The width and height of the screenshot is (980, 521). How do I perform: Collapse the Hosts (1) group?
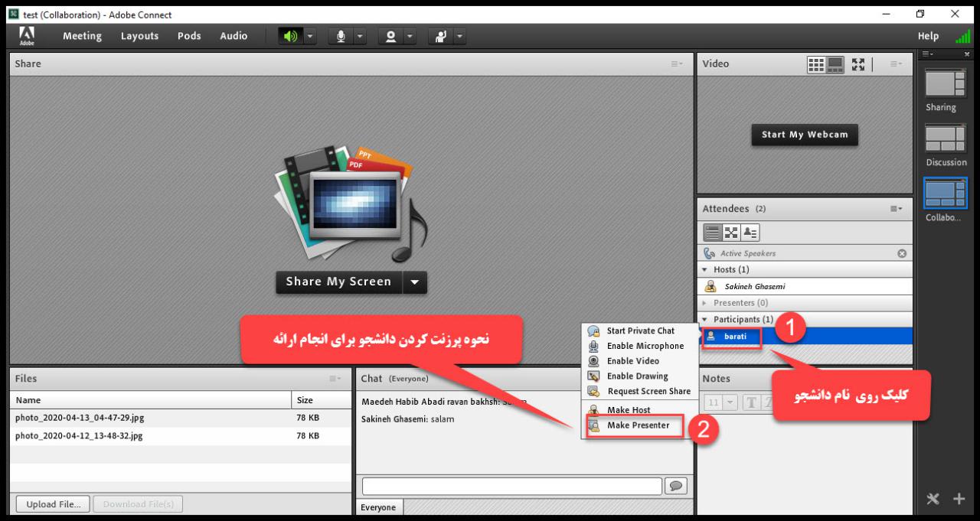coord(705,270)
